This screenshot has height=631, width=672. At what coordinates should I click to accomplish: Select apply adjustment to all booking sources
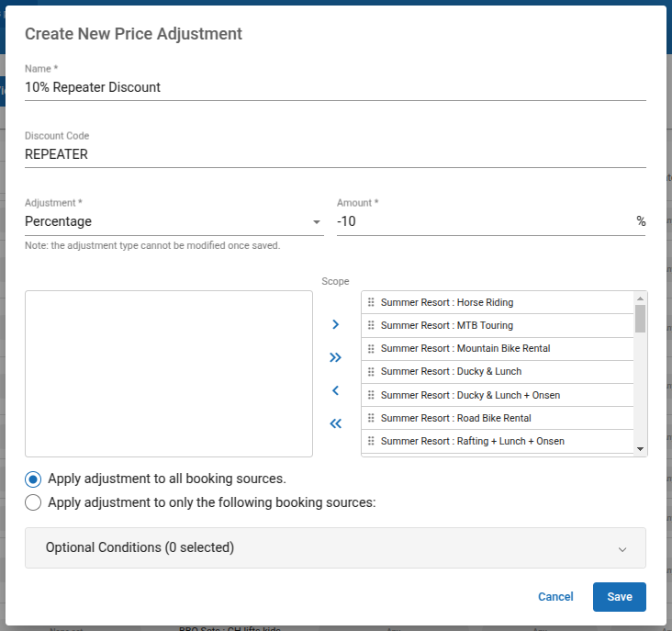tap(33, 479)
